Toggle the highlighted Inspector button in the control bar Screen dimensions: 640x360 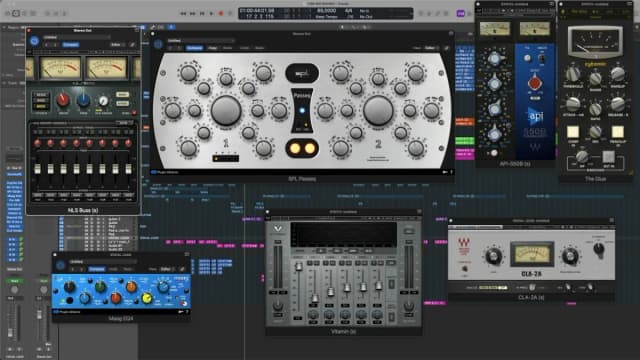[16, 13]
